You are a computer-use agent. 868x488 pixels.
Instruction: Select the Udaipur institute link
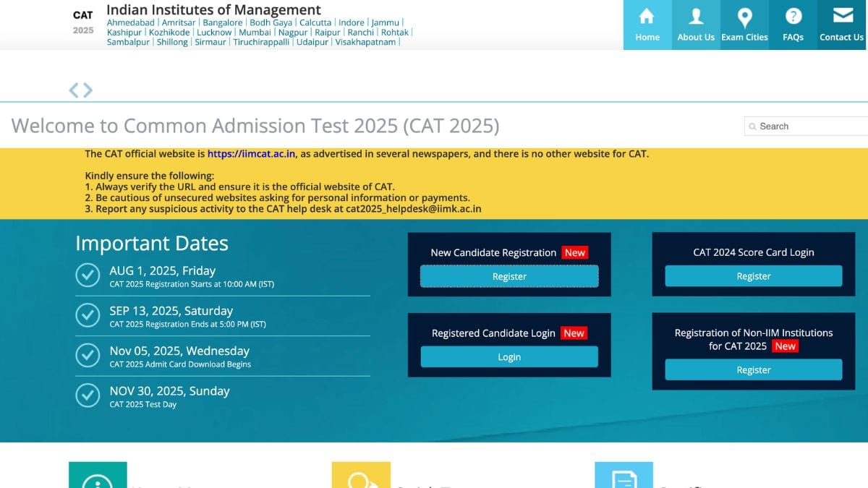tap(312, 42)
